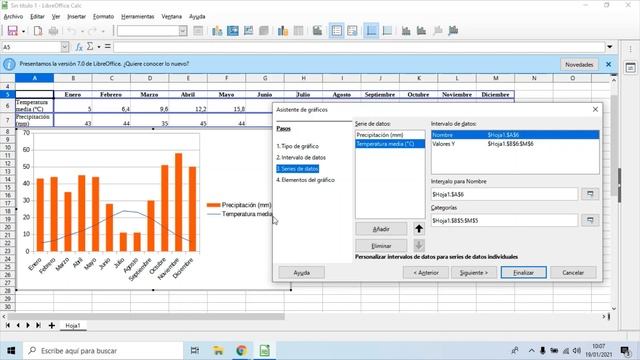Click the Categorías range input field
The height and width of the screenshot is (360, 640).
click(504, 220)
